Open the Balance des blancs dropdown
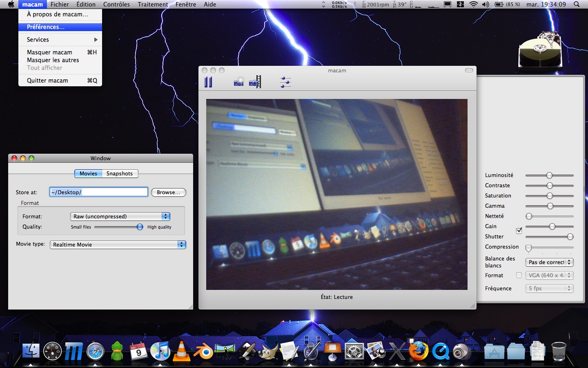The image size is (588, 368). pyautogui.click(x=549, y=262)
